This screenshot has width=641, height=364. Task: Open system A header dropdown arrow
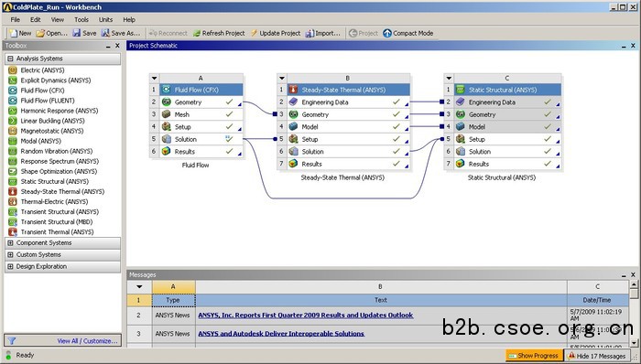click(154, 78)
